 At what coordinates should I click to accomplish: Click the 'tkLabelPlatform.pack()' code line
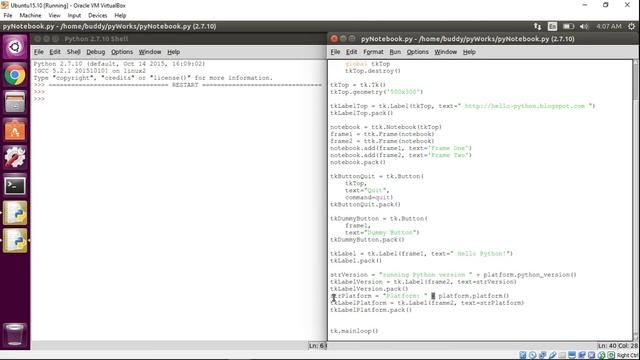(x=371, y=310)
